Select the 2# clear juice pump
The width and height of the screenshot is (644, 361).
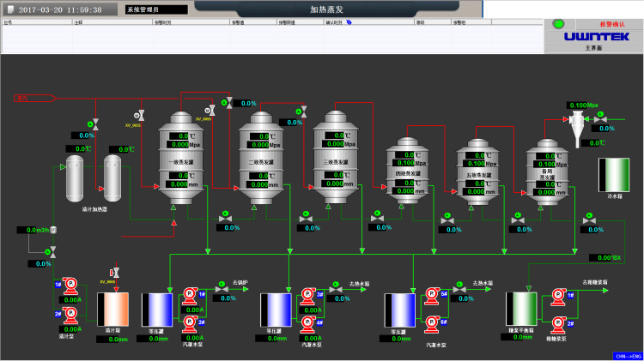[x=71, y=316]
